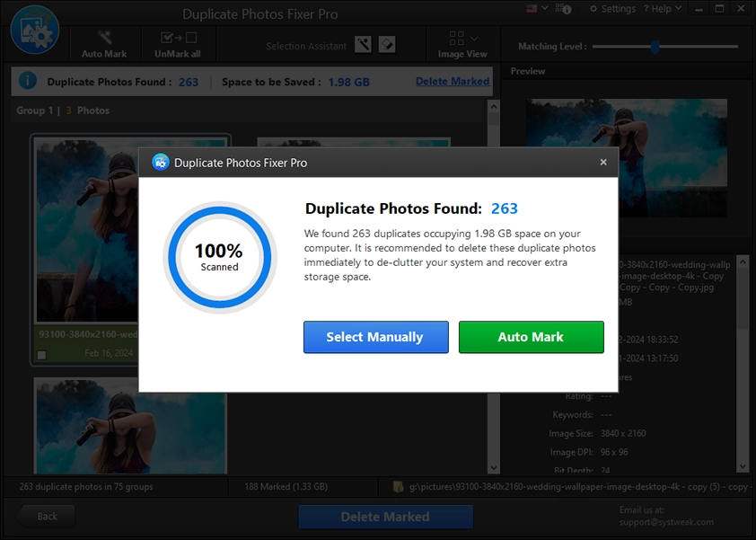Click the Image DPI value 96 x 96
Screen dimensions: 756x540
click(x=614, y=452)
